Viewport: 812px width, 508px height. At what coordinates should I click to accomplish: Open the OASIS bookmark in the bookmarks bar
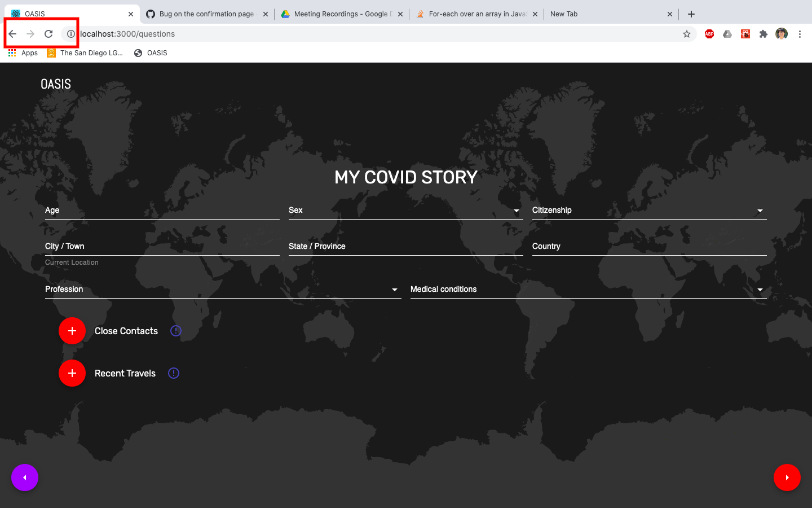point(150,52)
